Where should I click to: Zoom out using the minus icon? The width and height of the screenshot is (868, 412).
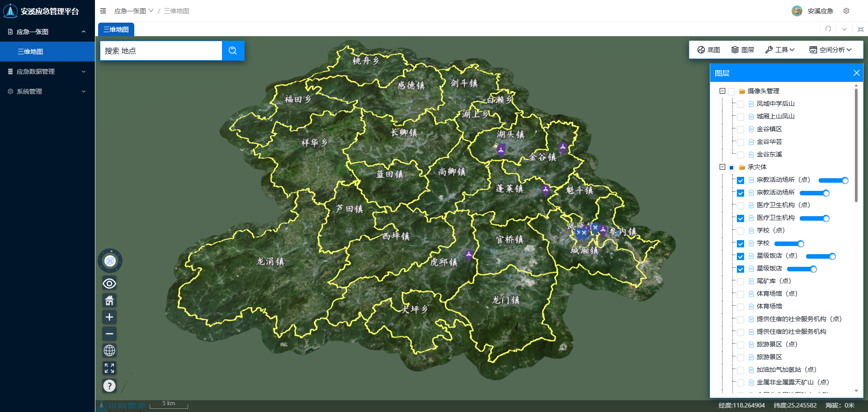tap(109, 334)
